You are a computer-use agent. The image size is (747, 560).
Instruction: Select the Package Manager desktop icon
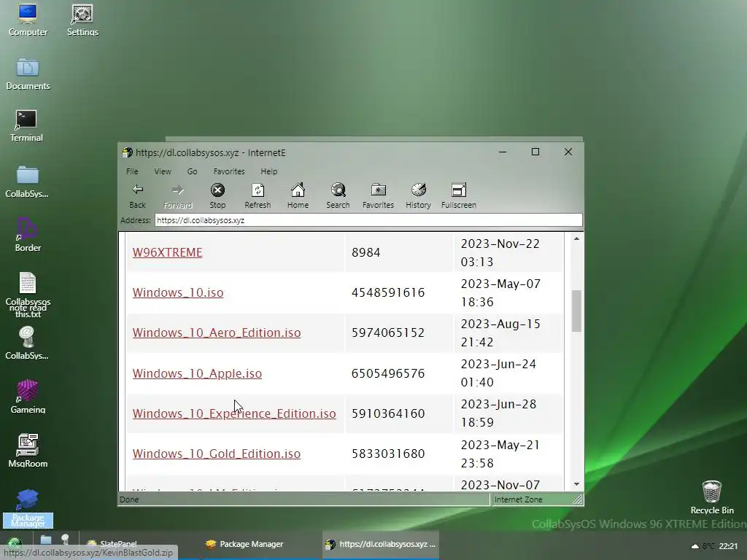[28, 508]
